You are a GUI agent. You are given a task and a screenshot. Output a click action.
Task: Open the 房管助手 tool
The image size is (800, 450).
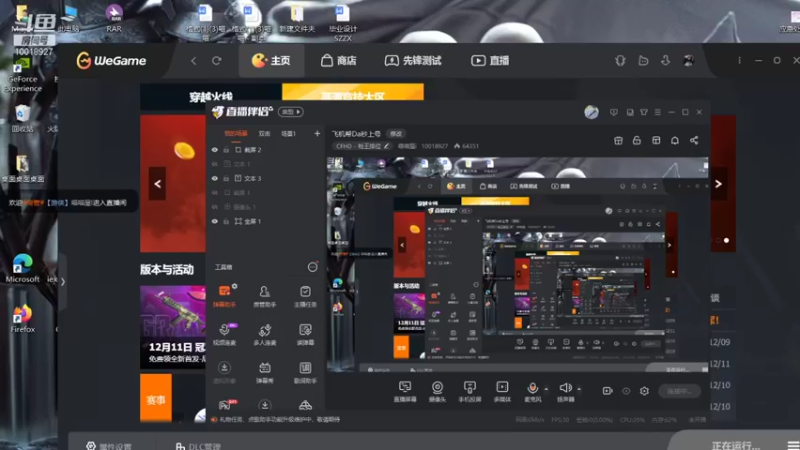[x=264, y=296]
